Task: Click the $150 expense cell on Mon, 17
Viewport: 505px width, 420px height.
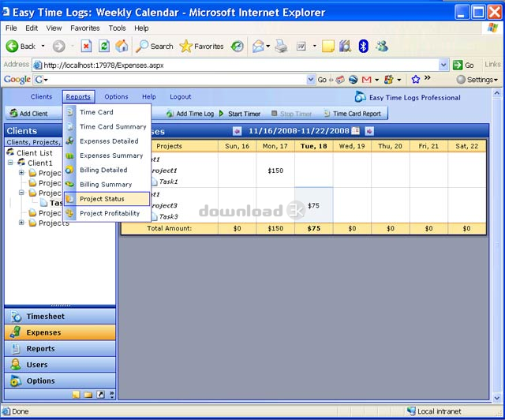Action: click(275, 171)
